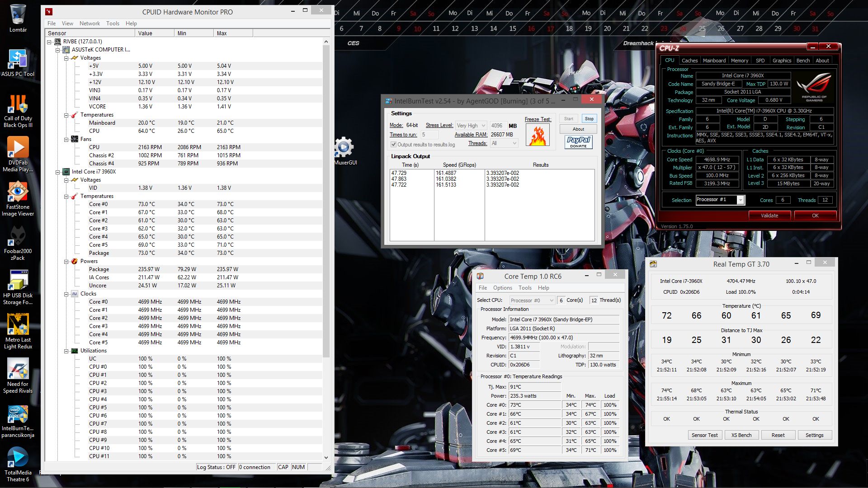Click the ROG logo in CPU-Z
The width and height of the screenshot is (868, 488).
click(814, 87)
